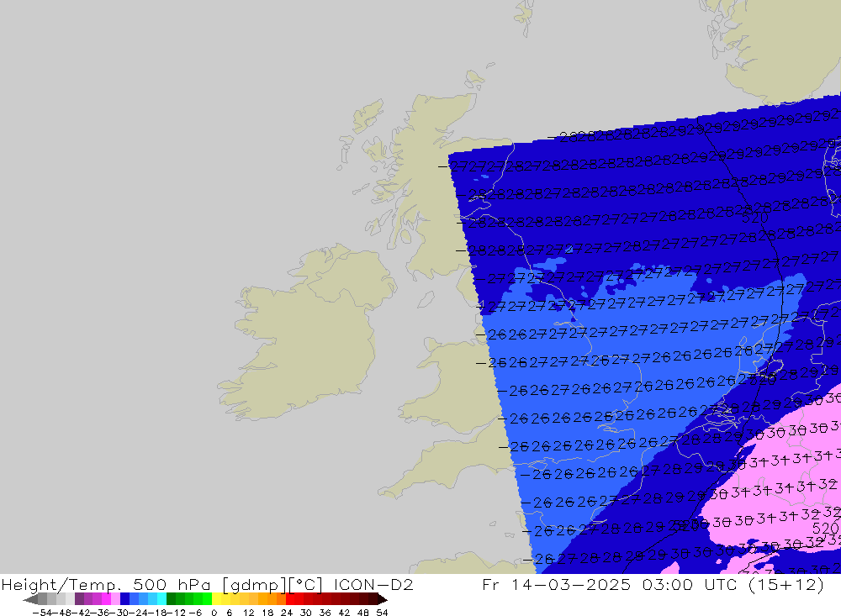Image resolution: width=841 pixels, height=616 pixels.
Task: Click the positive 6 legend value
Action: pyautogui.click(x=229, y=613)
